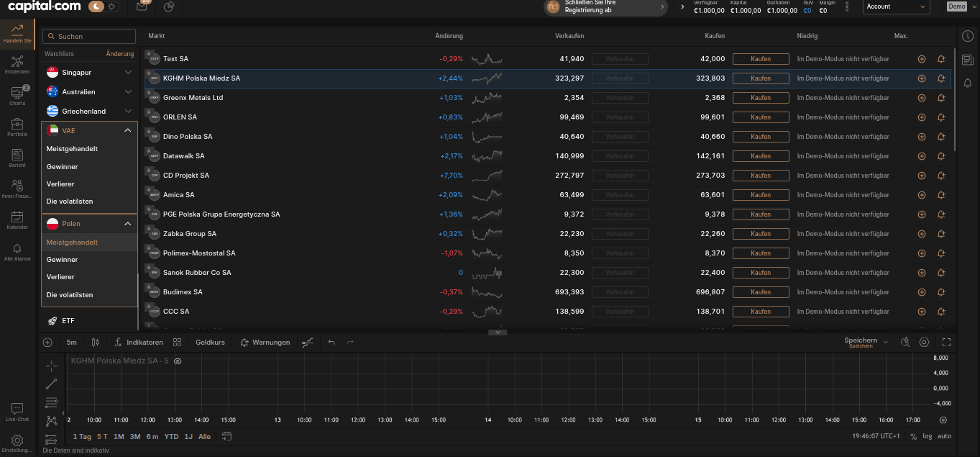This screenshot has width=980, height=457.
Task: Click into the Suchen search field
Action: pyautogui.click(x=88, y=36)
